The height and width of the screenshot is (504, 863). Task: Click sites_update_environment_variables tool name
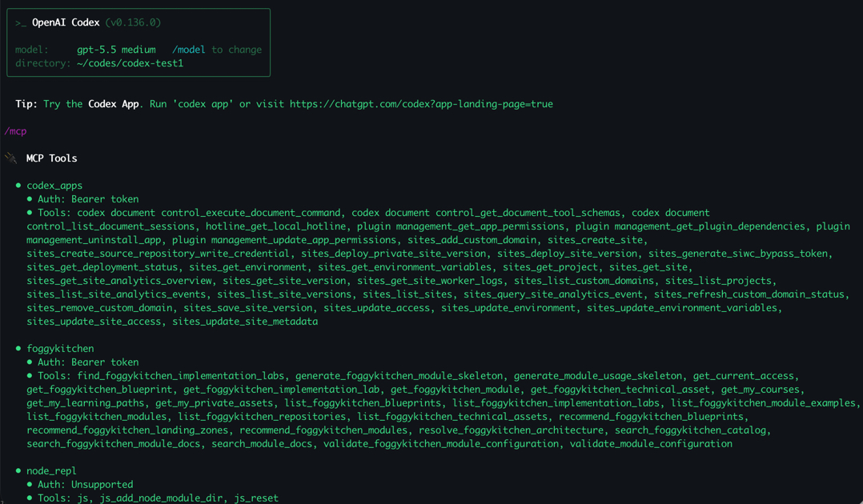pyautogui.click(x=682, y=307)
